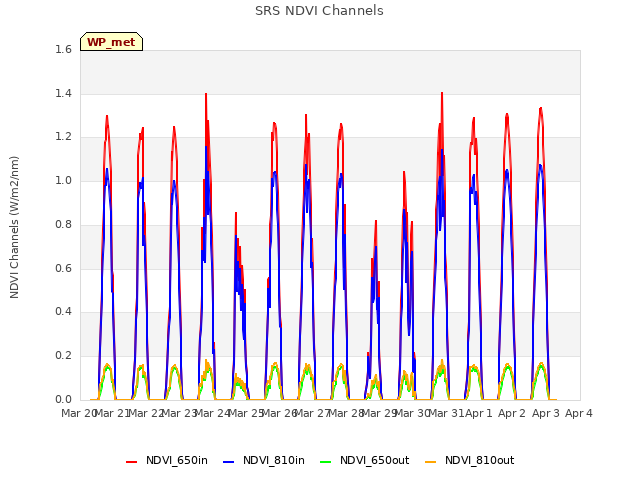Click the Mar 20 x-axis label
The height and width of the screenshot is (480, 640).
(x=78, y=413)
